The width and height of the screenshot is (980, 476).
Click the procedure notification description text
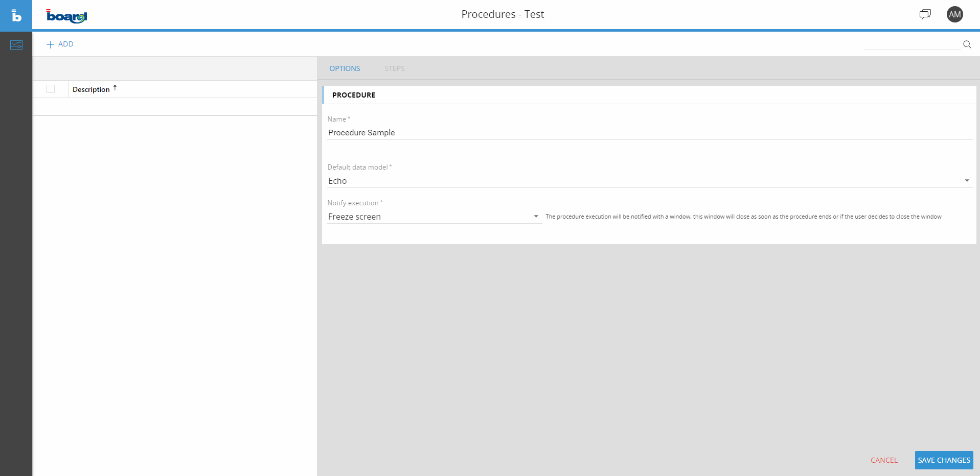tap(743, 217)
